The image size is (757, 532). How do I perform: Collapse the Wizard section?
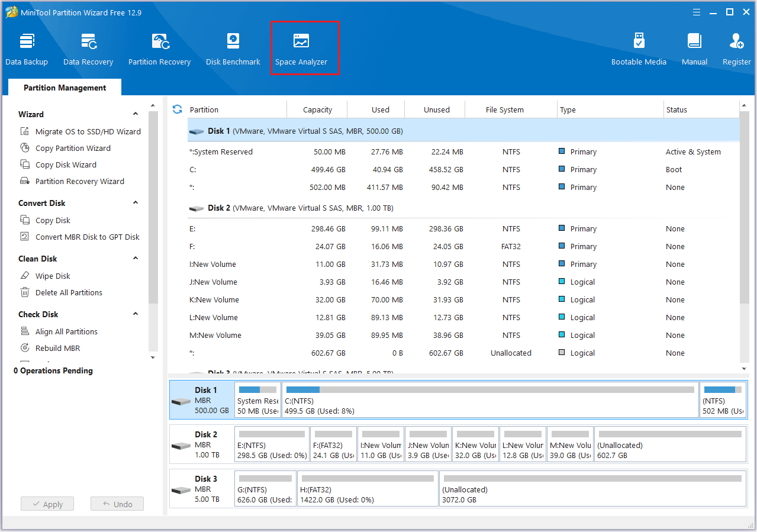point(136,114)
